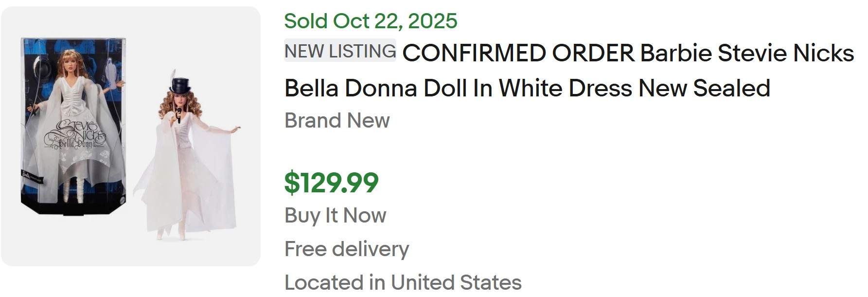This screenshot has width=868, height=297.
Task: Click the $129.99 sold price
Action: pos(331,183)
